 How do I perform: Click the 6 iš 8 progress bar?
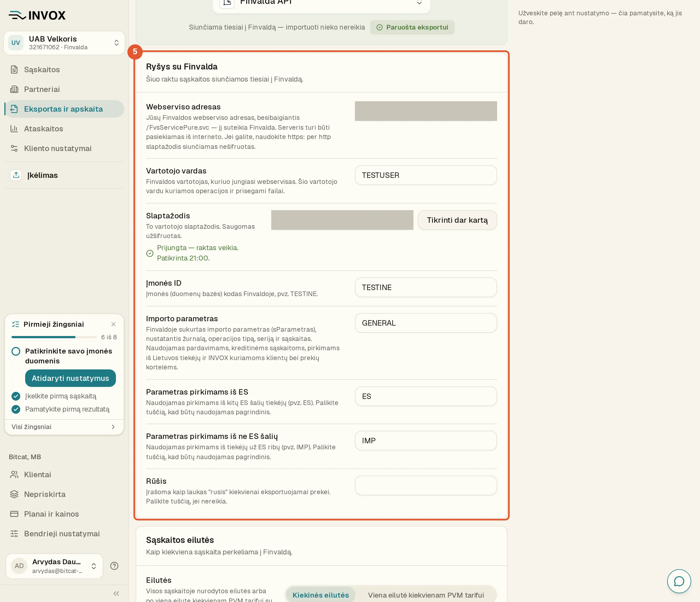coord(54,337)
